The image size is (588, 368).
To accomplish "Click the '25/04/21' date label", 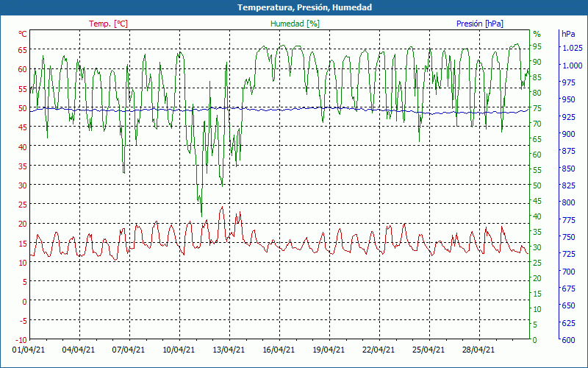I will [429, 350].
